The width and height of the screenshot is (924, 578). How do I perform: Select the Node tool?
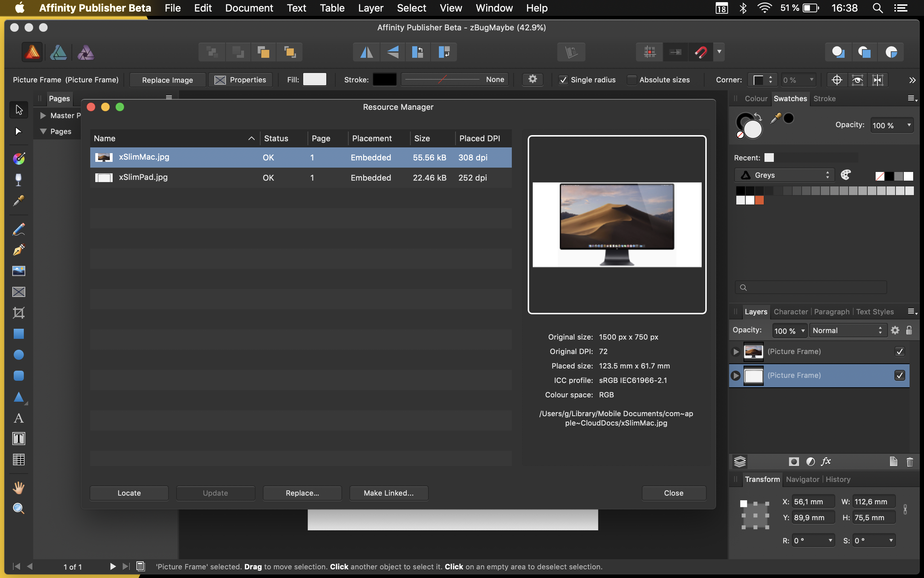pos(19,131)
